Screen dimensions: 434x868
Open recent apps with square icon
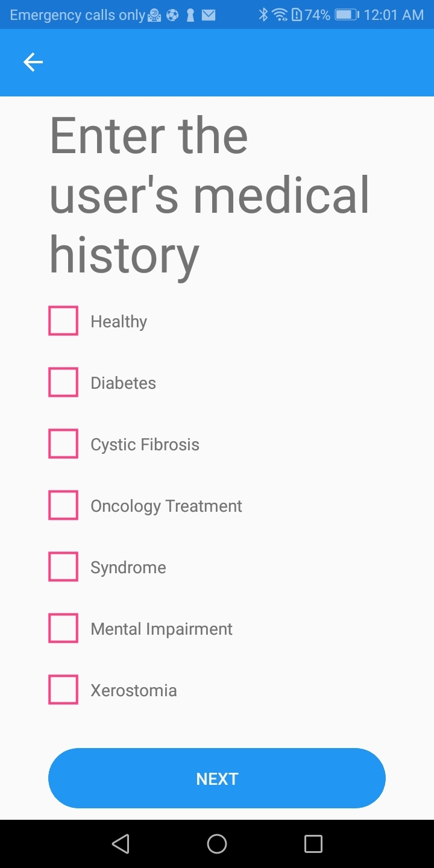click(313, 843)
